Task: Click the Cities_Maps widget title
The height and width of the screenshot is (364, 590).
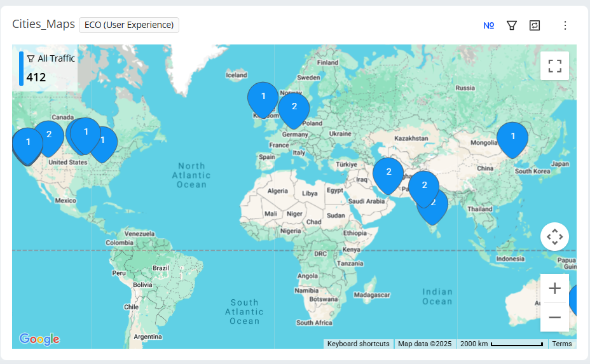Action: tap(43, 25)
